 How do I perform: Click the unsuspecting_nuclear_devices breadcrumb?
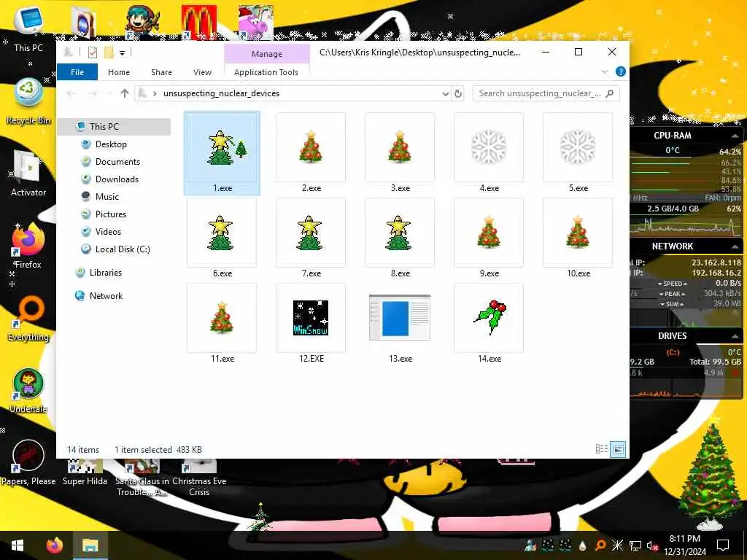(221, 93)
